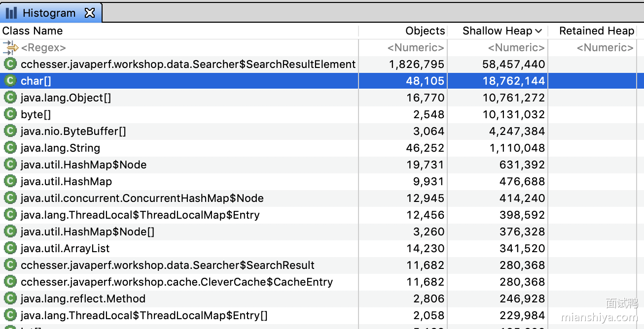Click Numeric filter under Shallow Heap
The image size is (644, 329).
(x=516, y=48)
